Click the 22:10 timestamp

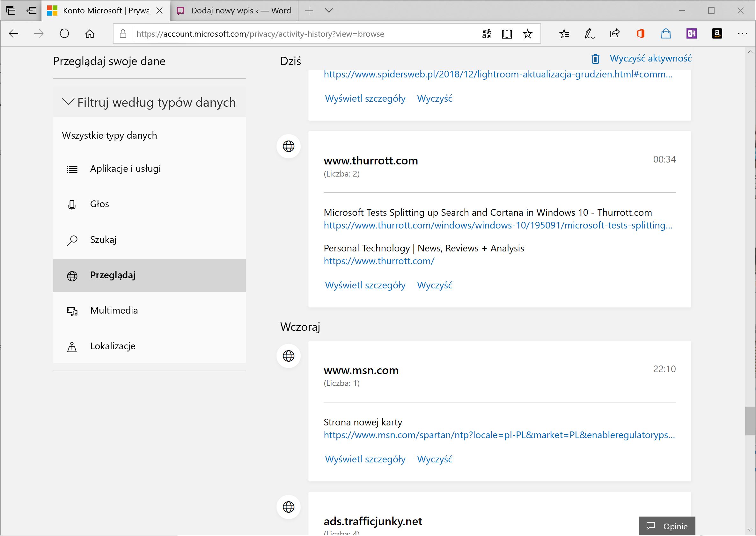point(664,369)
